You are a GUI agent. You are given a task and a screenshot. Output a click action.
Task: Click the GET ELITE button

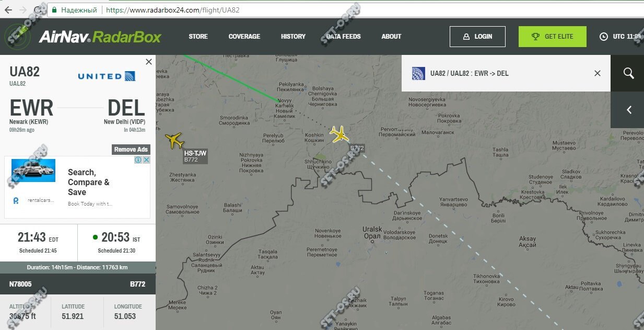pyautogui.click(x=553, y=37)
